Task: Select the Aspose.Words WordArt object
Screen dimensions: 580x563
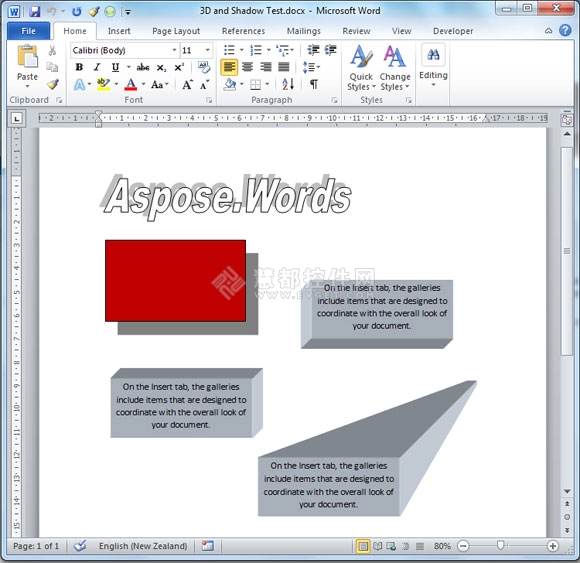Action: pos(226,198)
